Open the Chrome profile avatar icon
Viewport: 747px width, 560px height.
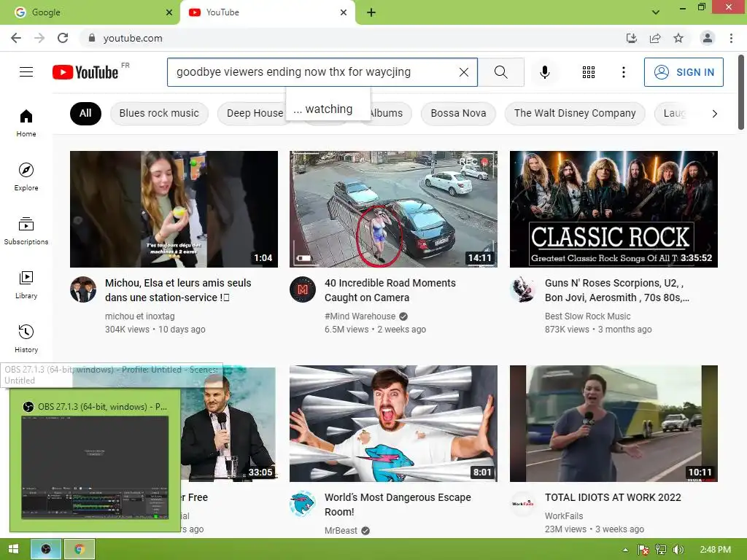tap(708, 38)
